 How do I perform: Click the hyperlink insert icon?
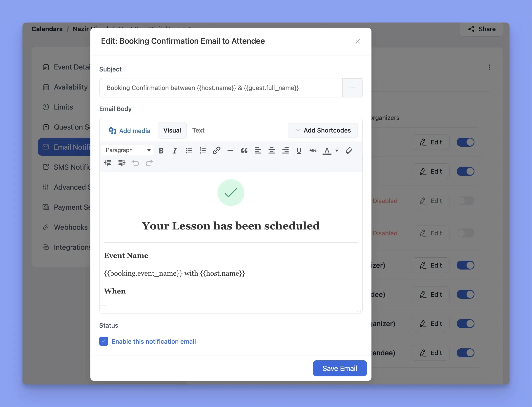216,151
